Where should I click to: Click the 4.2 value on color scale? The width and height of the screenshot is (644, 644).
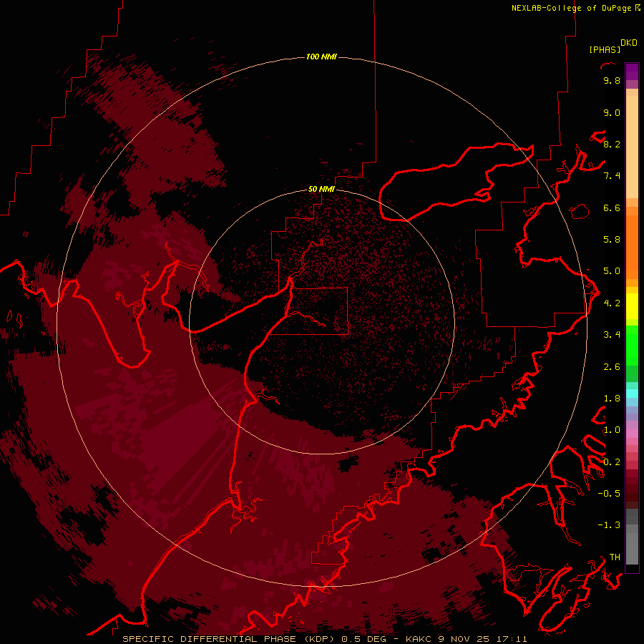612,303
